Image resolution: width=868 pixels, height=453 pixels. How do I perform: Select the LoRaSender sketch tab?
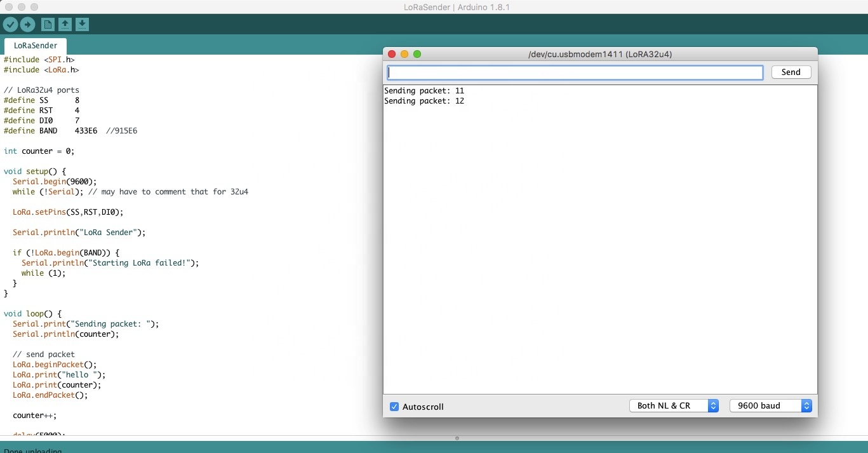pyautogui.click(x=36, y=46)
